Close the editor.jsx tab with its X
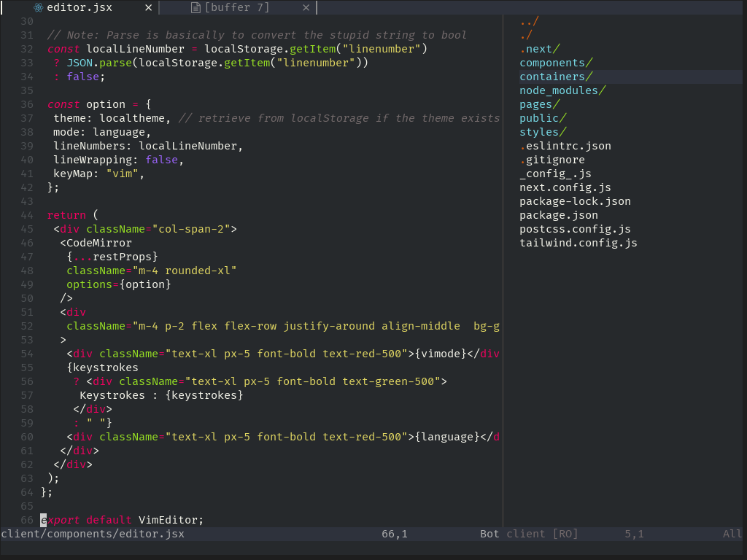 (x=148, y=8)
